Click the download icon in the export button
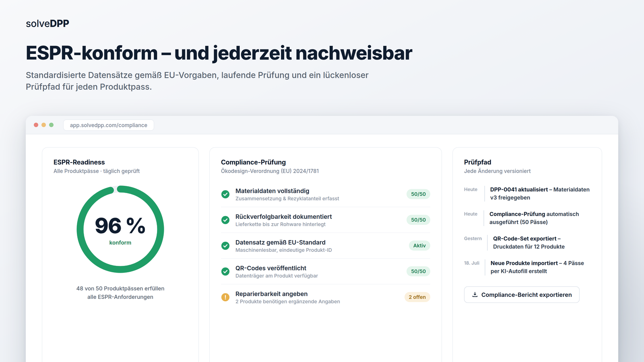Image resolution: width=644 pixels, height=362 pixels. 475,294
